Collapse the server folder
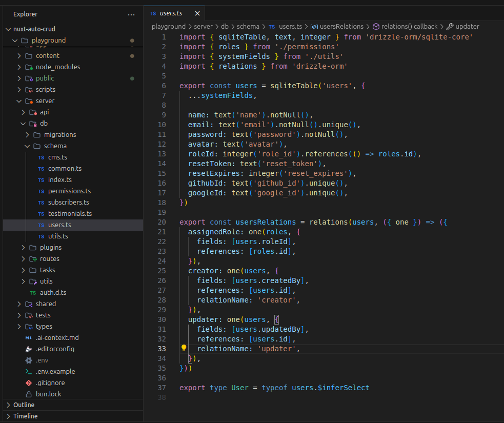 (x=19, y=101)
